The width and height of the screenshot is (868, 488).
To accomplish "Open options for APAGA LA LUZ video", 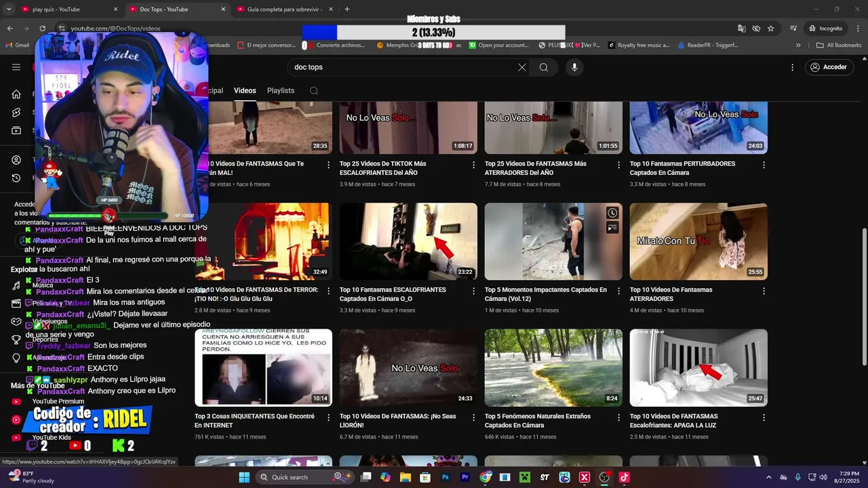I will tap(764, 418).
